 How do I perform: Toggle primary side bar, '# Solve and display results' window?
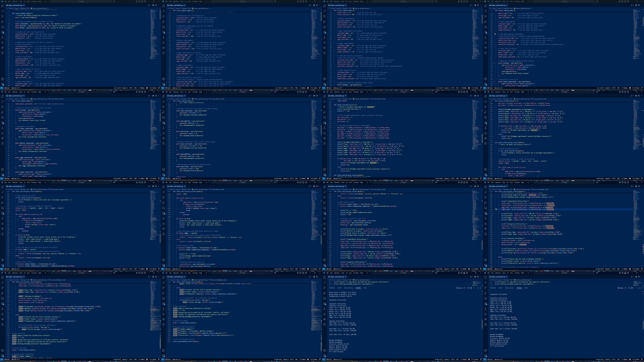[x=301, y=273]
